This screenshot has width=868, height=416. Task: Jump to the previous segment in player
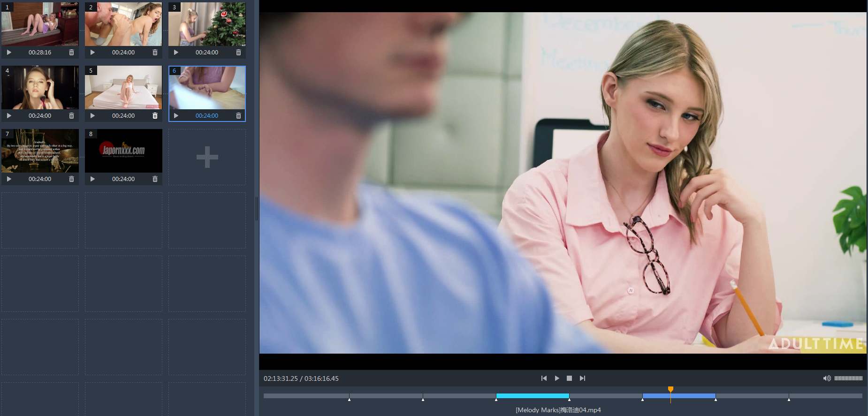[544, 378]
